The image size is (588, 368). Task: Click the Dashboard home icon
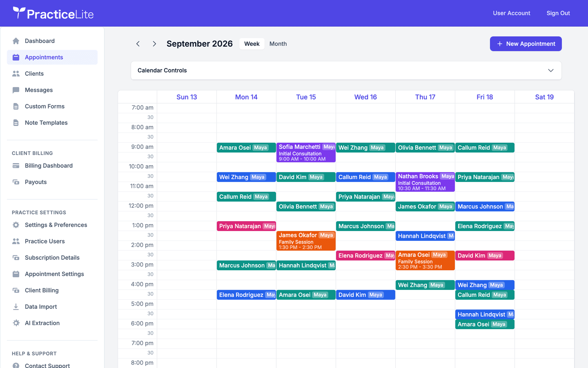[x=16, y=41]
